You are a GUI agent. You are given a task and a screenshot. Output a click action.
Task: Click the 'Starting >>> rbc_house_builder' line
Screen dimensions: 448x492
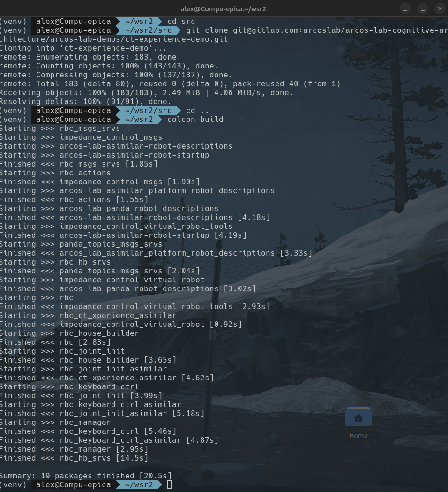(69, 333)
